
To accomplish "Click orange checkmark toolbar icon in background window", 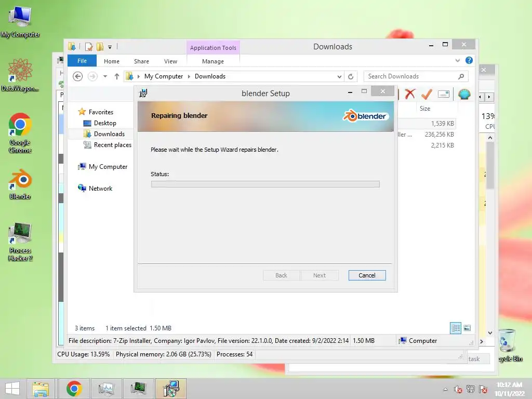I will [427, 94].
